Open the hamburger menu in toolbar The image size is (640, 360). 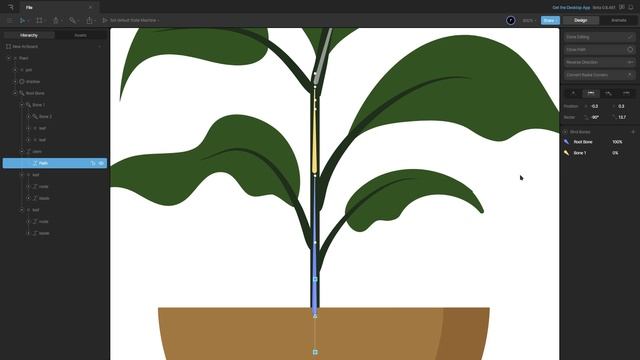click(10, 20)
